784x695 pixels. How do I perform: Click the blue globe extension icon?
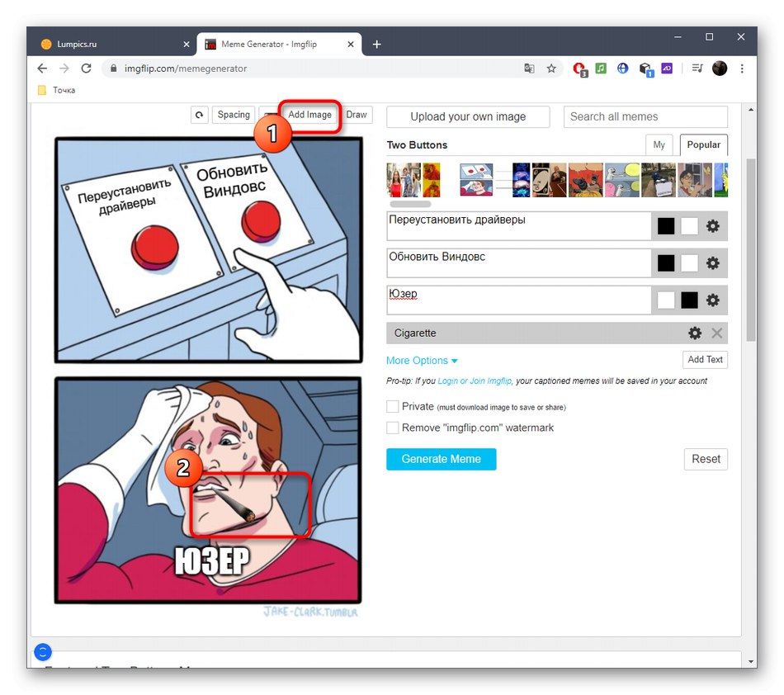[x=622, y=68]
